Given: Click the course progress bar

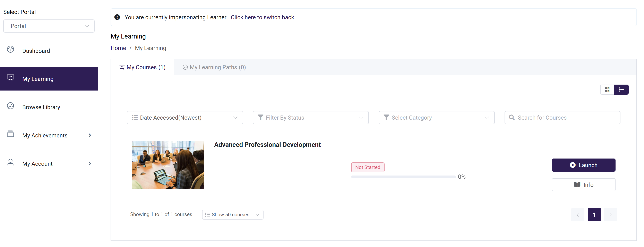Looking at the screenshot, I should (x=403, y=177).
